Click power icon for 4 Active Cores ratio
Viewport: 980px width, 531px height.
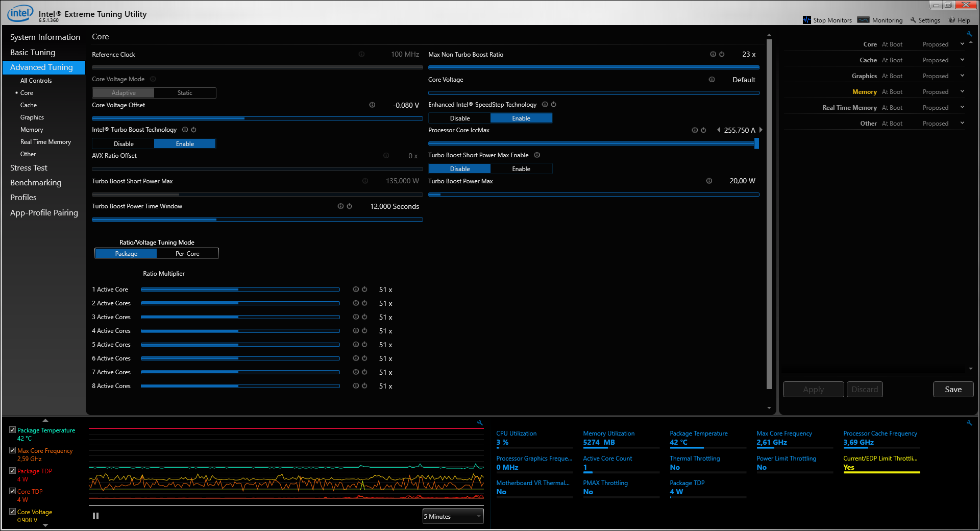click(364, 330)
